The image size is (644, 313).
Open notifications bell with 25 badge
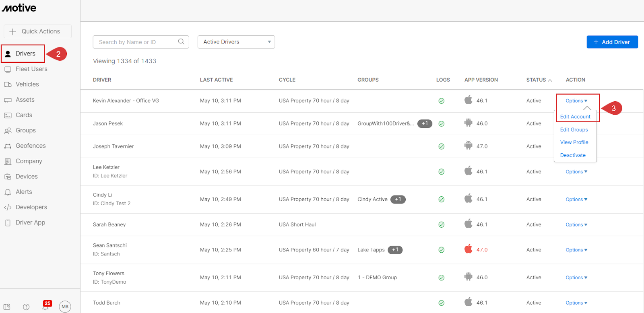click(x=46, y=306)
